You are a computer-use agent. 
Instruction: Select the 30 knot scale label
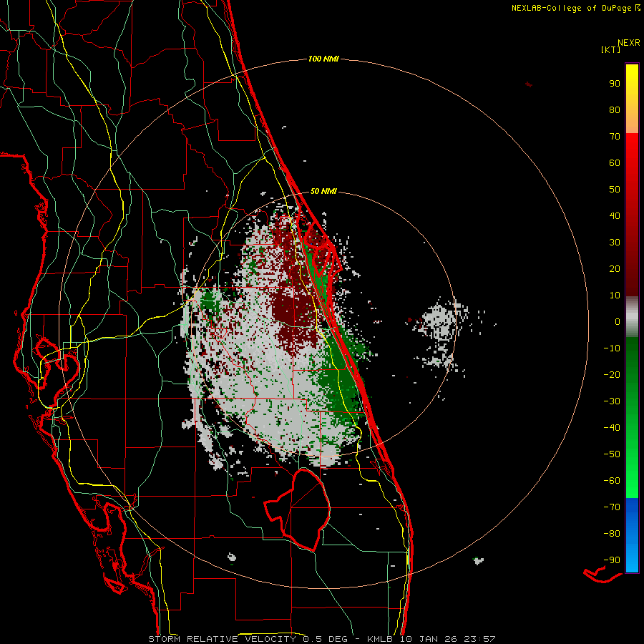tap(615, 243)
